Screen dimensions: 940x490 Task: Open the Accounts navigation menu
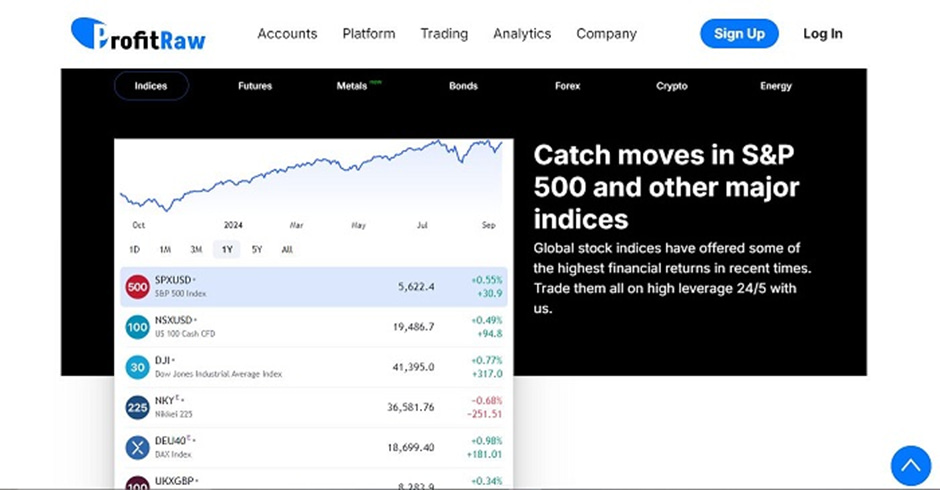pos(287,34)
